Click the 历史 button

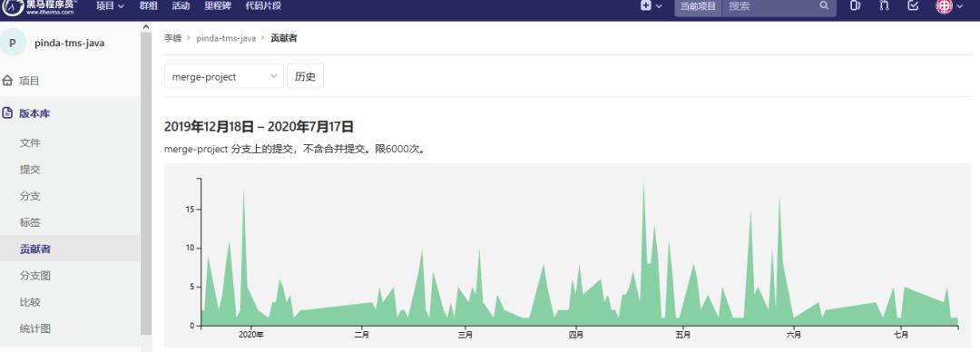click(x=305, y=76)
